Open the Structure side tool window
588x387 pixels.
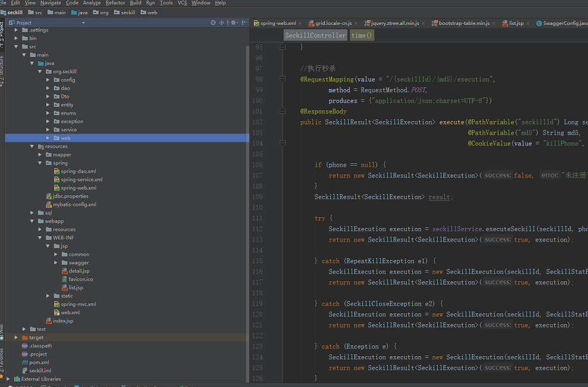[2, 68]
